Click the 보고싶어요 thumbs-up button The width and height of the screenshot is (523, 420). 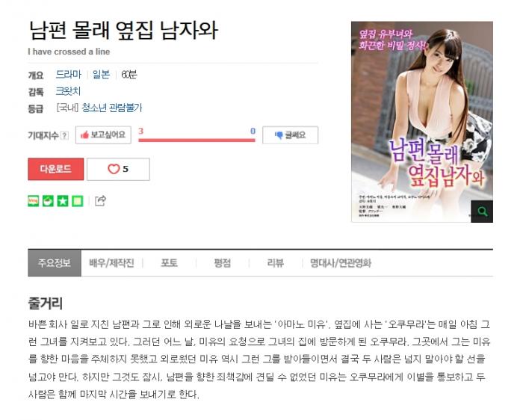tap(103, 135)
